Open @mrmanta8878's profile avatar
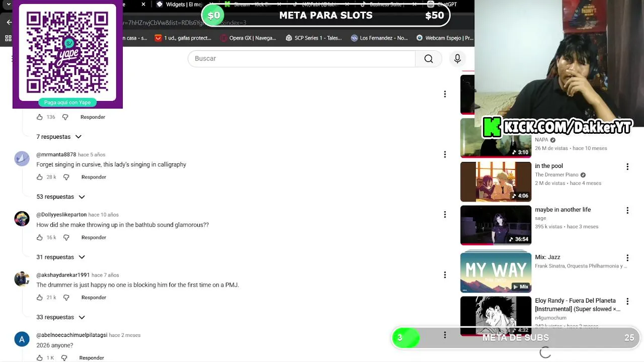644x362 pixels. coord(22,158)
